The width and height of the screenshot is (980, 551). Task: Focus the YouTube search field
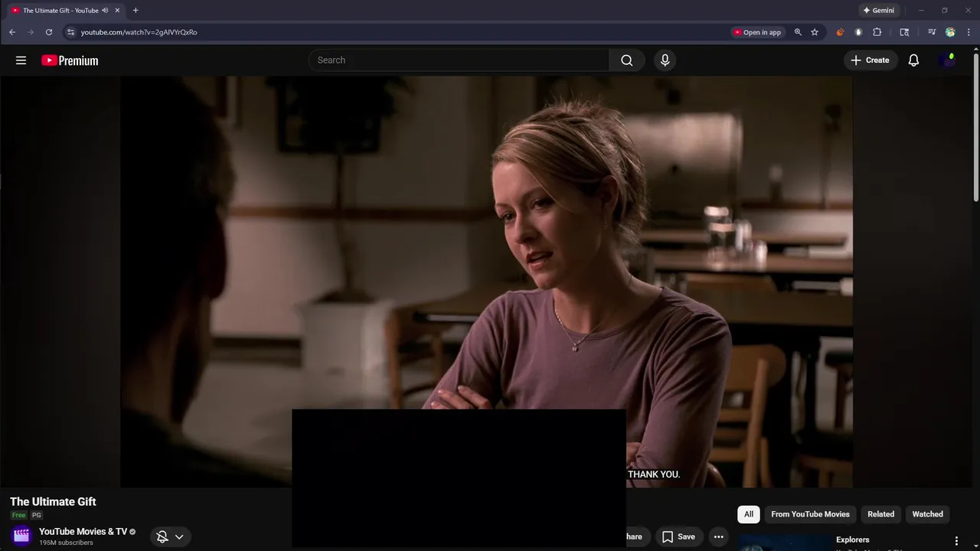(x=459, y=60)
